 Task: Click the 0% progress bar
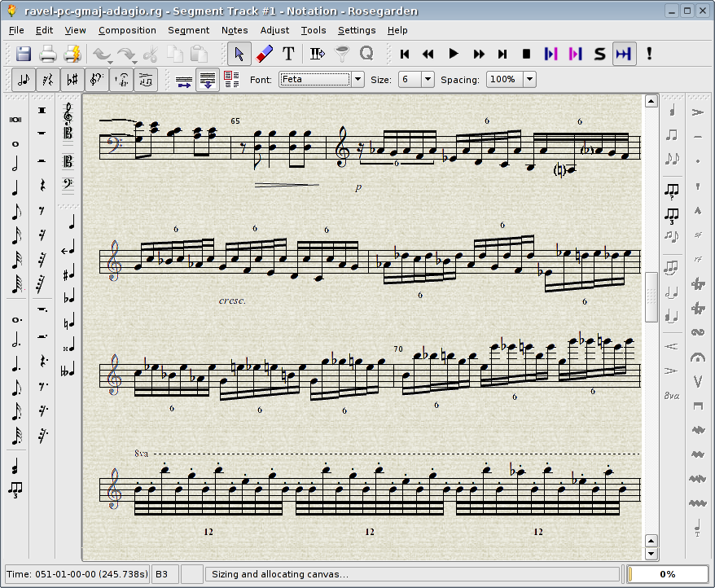point(667,574)
